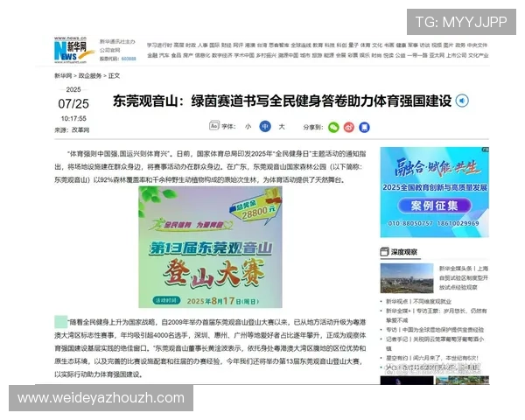This screenshot has width=525, height=420.
Task: Open the 学习进行时 nav item
Action: pos(159,45)
